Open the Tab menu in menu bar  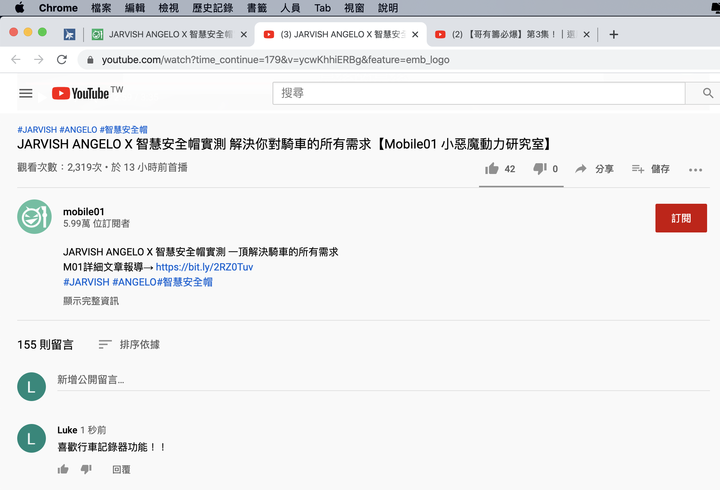pyautogui.click(x=322, y=8)
